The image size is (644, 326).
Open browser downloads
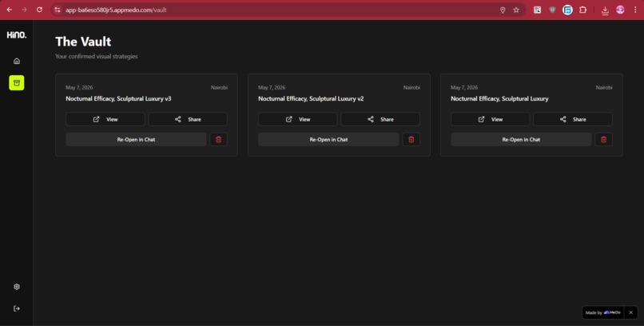click(x=605, y=10)
